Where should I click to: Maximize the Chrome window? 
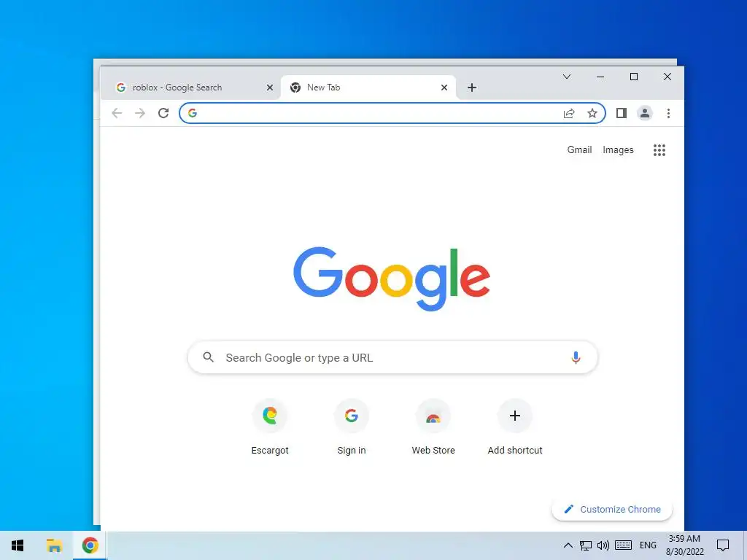click(x=634, y=77)
